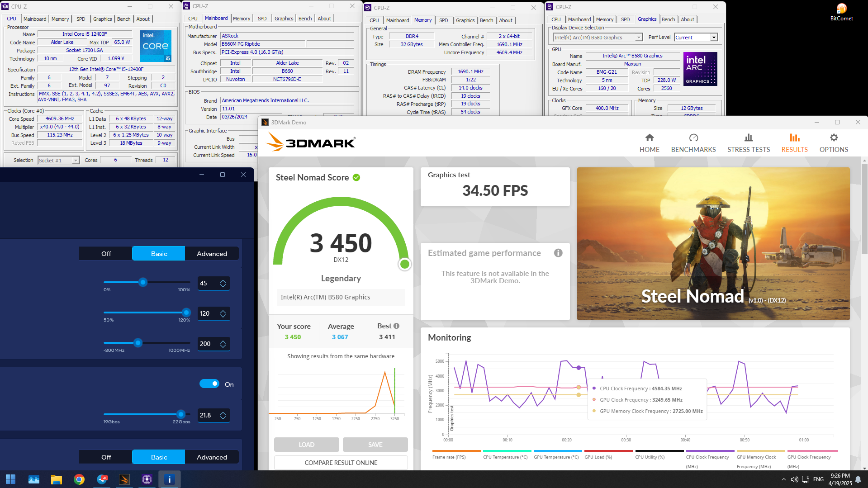Screen dimensions: 868x488
Task: Click the green verified checkmark next to Steel Nomad Score
Action: click(x=356, y=177)
